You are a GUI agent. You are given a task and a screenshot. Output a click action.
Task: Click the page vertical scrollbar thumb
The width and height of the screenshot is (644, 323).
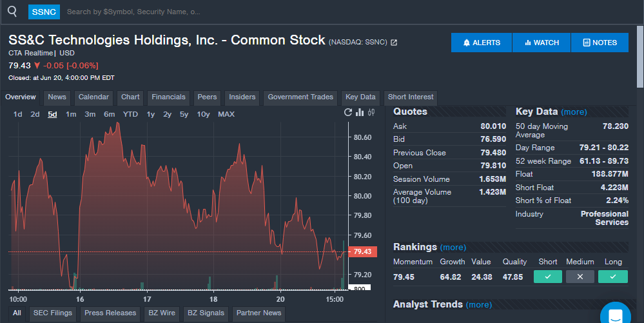(x=640, y=56)
